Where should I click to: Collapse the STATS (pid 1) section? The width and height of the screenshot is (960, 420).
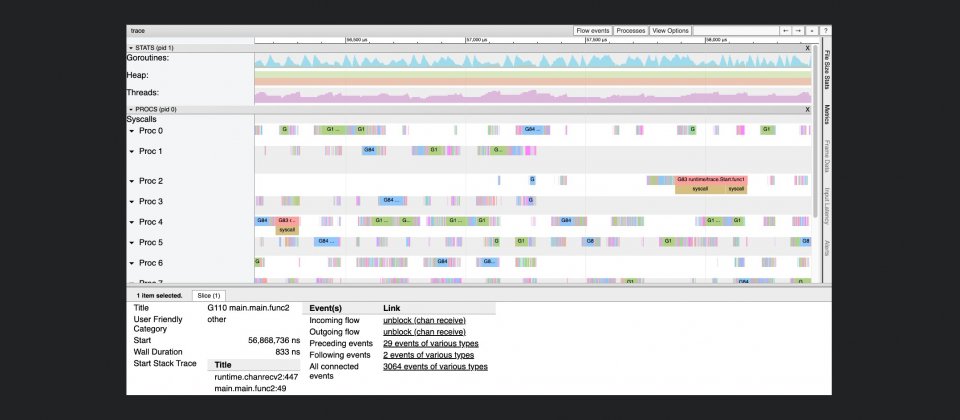tap(130, 48)
